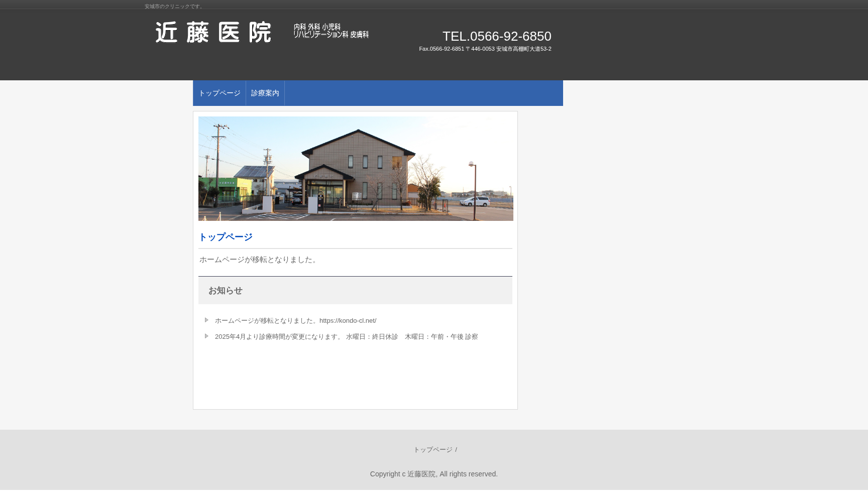The image size is (868, 502).
Task: Click the 2025年4月 schedule change notice
Action: 346,336
